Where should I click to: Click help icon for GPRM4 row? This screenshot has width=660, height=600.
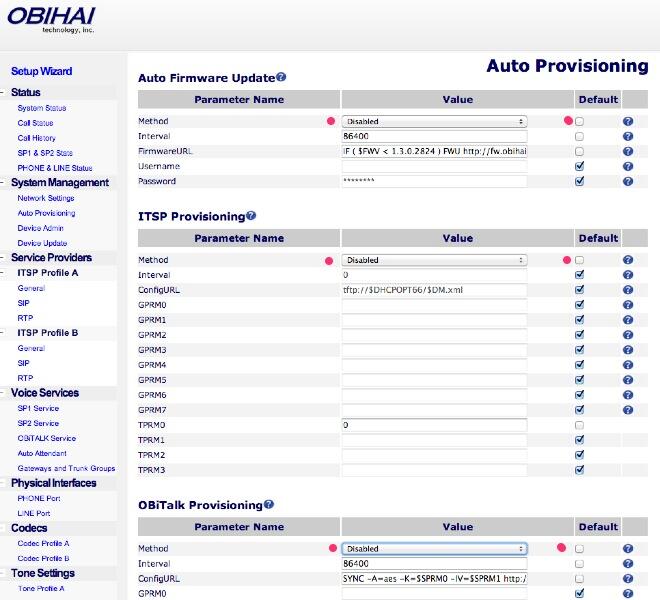coord(628,365)
